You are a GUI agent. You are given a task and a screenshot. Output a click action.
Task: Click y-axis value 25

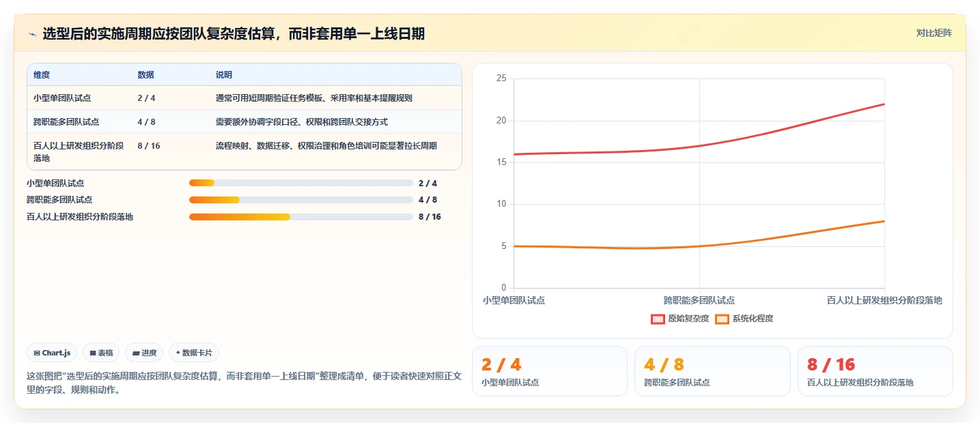(x=501, y=78)
